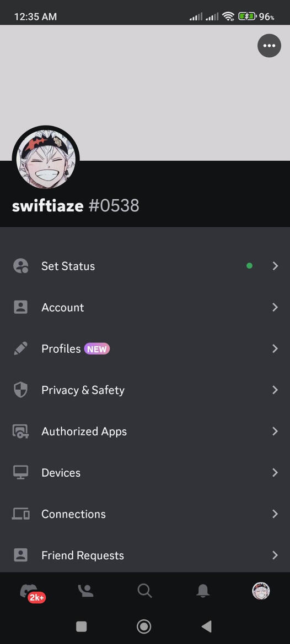
Task: Tap the Connections devices icon
Action: 20,514
